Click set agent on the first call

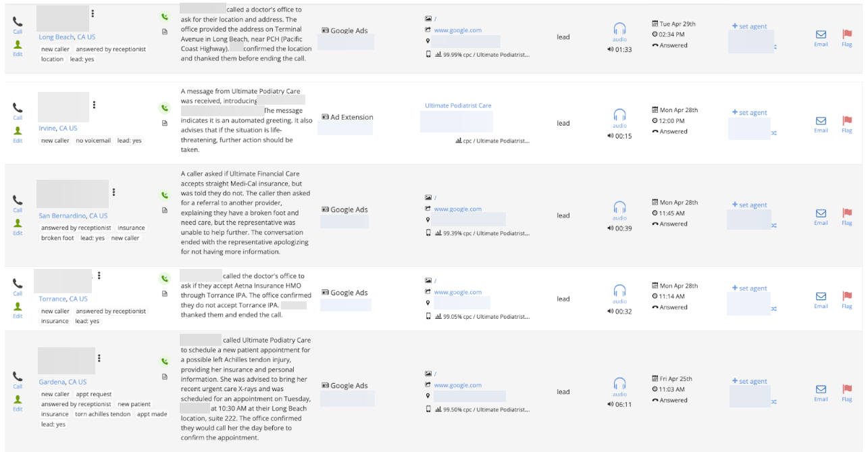click(x=749, y=26)
